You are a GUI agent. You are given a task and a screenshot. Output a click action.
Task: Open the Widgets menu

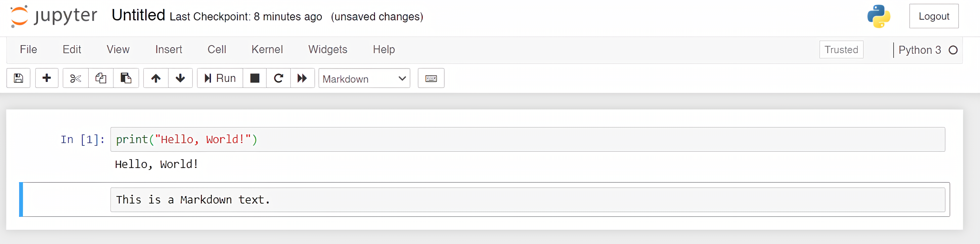[327, 49]
